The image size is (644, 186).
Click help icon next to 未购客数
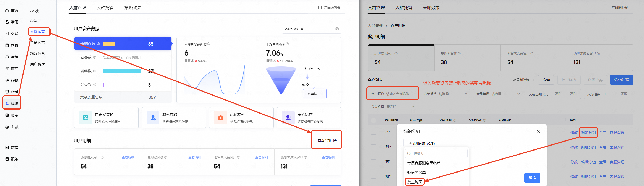coord(98,44)
